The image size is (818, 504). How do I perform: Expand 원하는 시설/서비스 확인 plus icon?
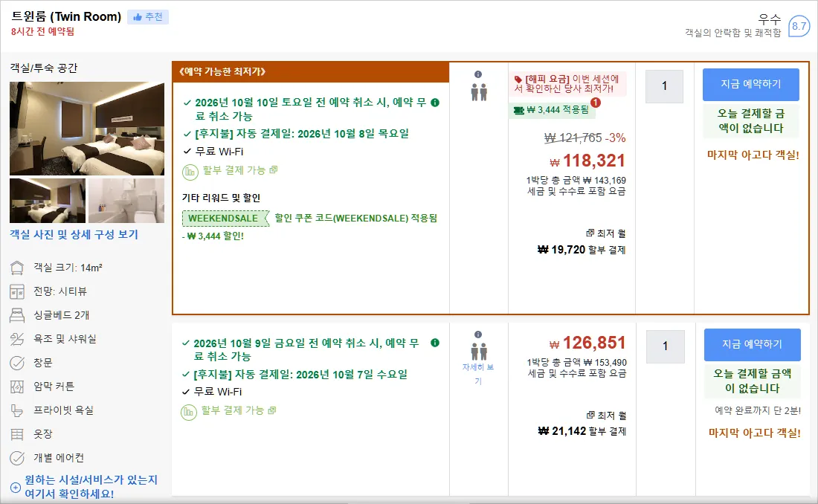tap(16, 488)
